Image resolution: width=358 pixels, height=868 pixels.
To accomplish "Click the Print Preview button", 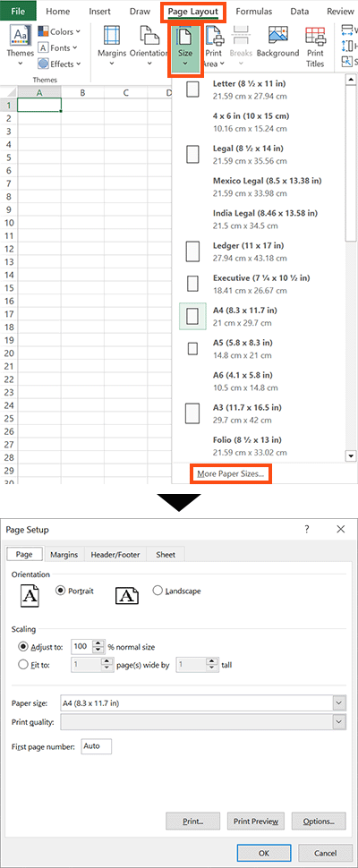I will [x=256, y=821].
